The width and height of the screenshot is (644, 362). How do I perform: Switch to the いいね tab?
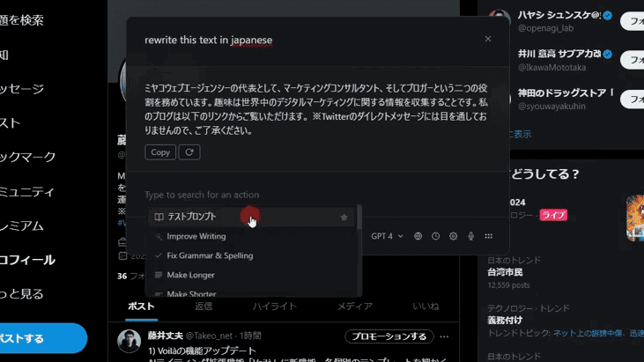[426, 307]
